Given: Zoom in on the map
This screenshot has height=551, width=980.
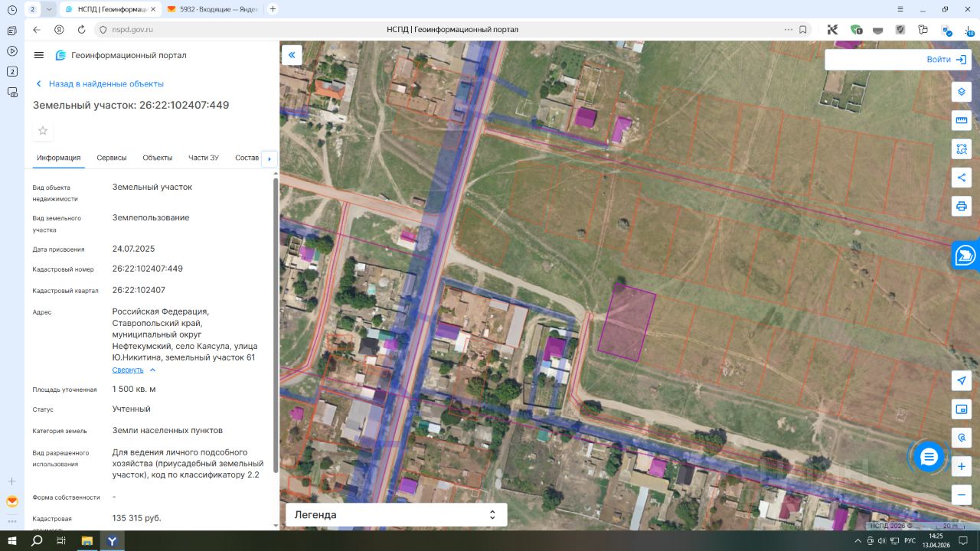Looking at the screenshot, I should [962, 466].
